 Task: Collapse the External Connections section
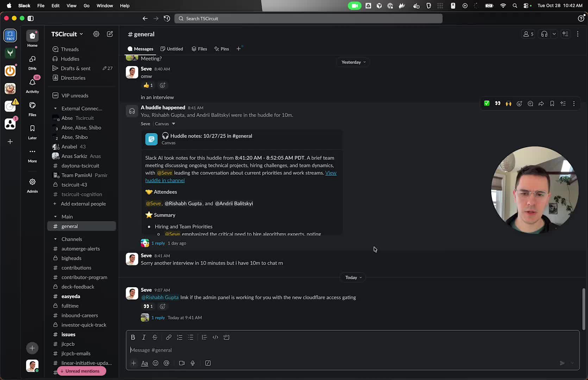(55, 108)
